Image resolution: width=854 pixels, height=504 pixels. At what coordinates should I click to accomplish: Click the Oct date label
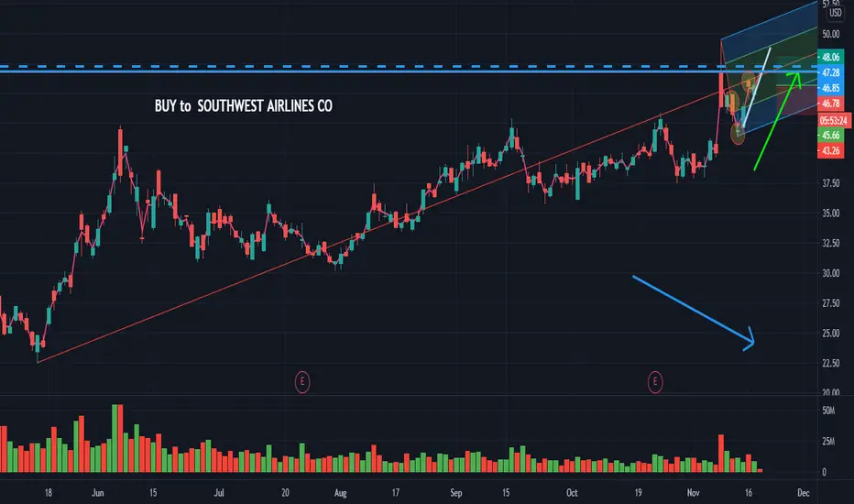point(572,493)
